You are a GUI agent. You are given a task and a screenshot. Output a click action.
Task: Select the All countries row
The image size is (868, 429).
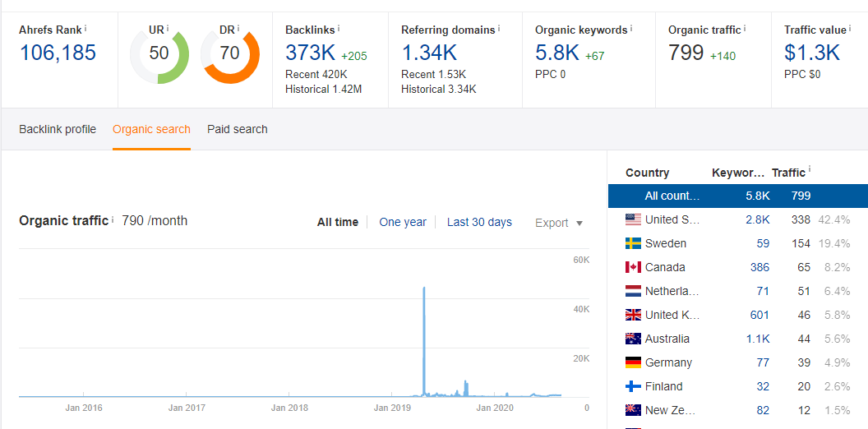tap(738, 196)
